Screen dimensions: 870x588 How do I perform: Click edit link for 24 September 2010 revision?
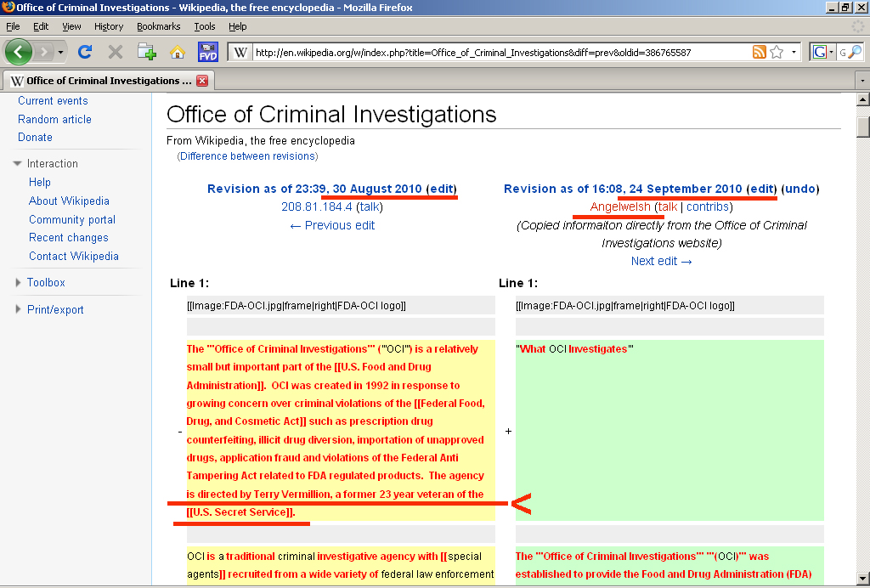(x=762, y=189)
